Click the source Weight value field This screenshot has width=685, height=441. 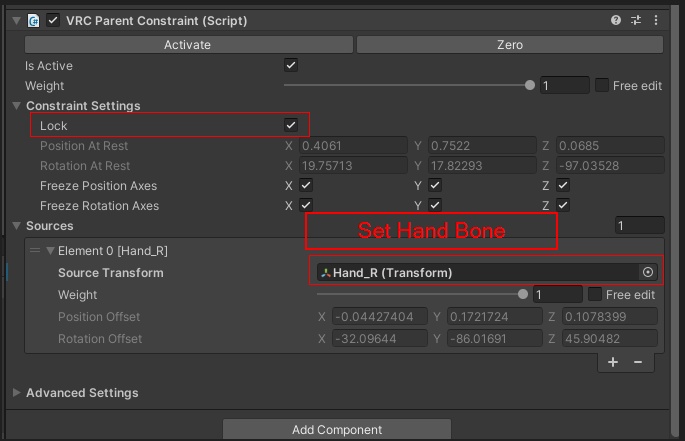557,294
